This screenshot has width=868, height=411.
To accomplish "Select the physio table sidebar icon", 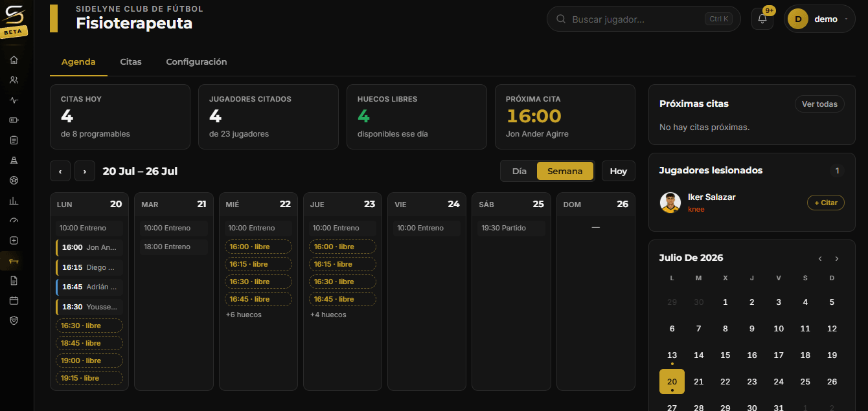I will pos(14,261).
